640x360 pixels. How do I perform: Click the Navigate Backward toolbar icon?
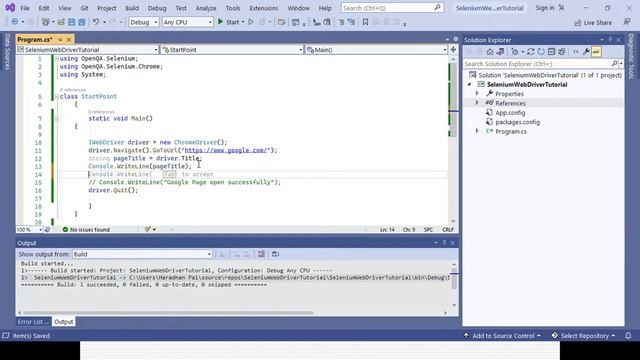click(15, 22)
